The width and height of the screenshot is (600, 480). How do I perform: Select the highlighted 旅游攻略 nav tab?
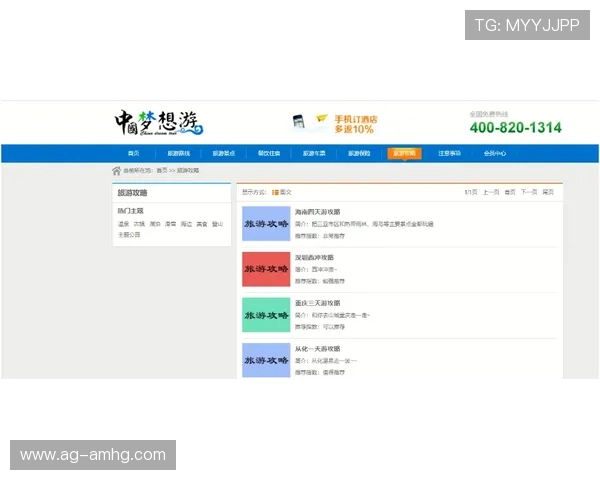[x=404, y=153]
